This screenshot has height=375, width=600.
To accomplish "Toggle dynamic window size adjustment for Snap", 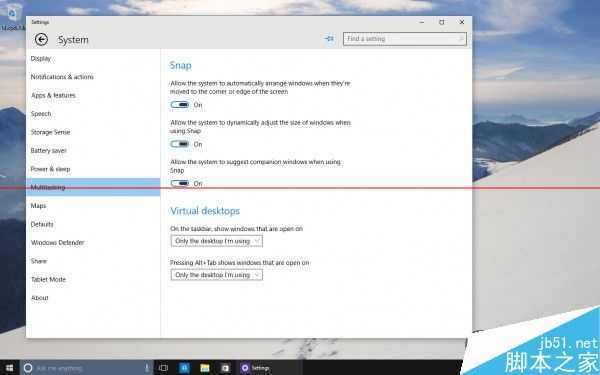I will pyautogui.click(x=180, y=144).
